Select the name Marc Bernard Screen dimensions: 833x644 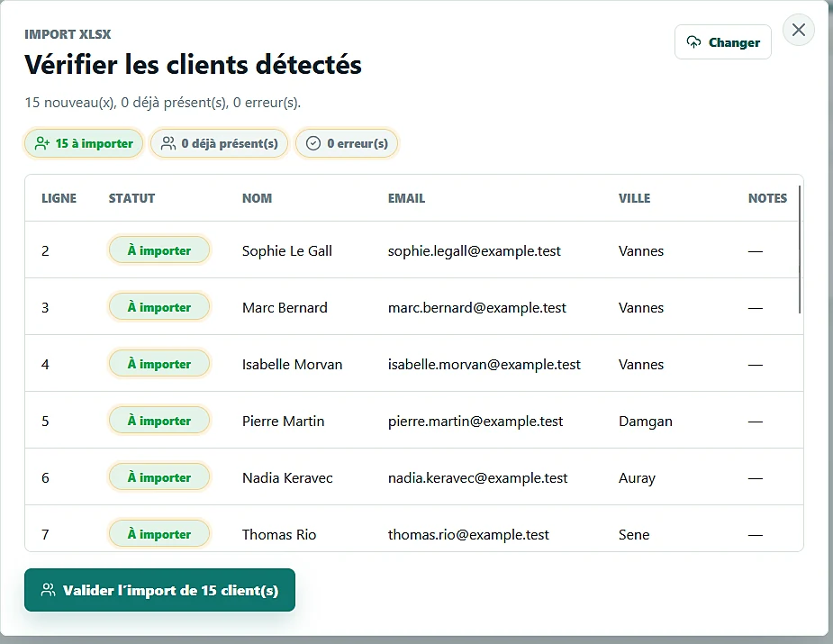pos(285,308)
